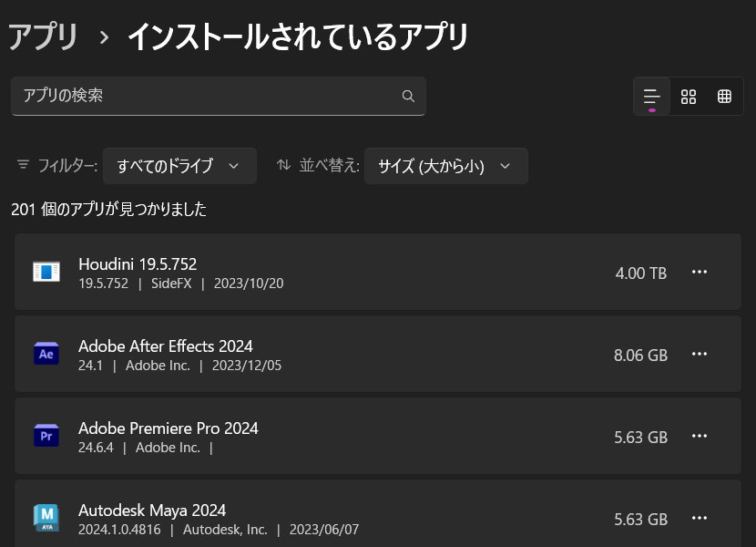The height and width of the screenshot is (547, 756).
Task: Open the すべてのドライブ filter dropdown
Action: click(x=179, y=166)
